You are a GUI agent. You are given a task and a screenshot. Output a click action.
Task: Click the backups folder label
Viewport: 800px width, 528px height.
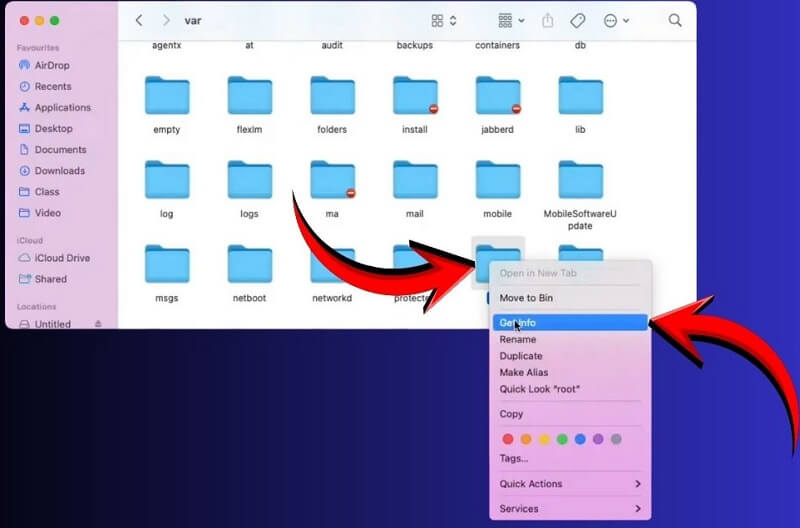415,45
